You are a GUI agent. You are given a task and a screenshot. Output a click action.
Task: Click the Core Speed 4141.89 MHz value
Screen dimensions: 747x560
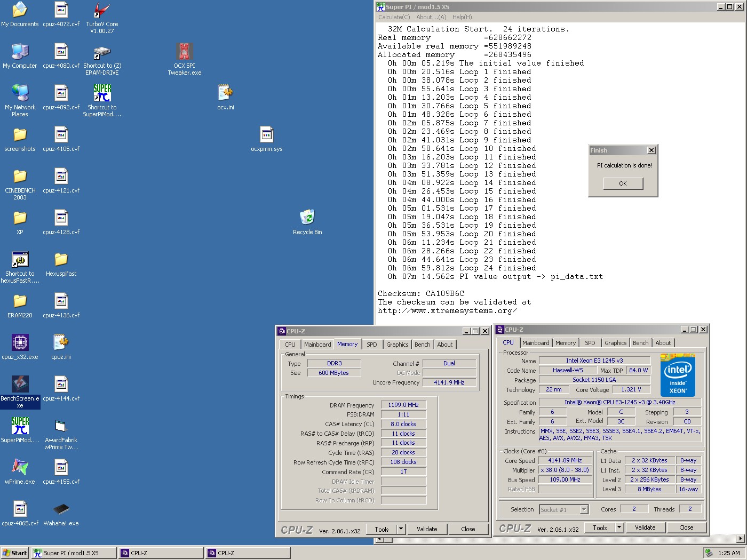point(565,460)
